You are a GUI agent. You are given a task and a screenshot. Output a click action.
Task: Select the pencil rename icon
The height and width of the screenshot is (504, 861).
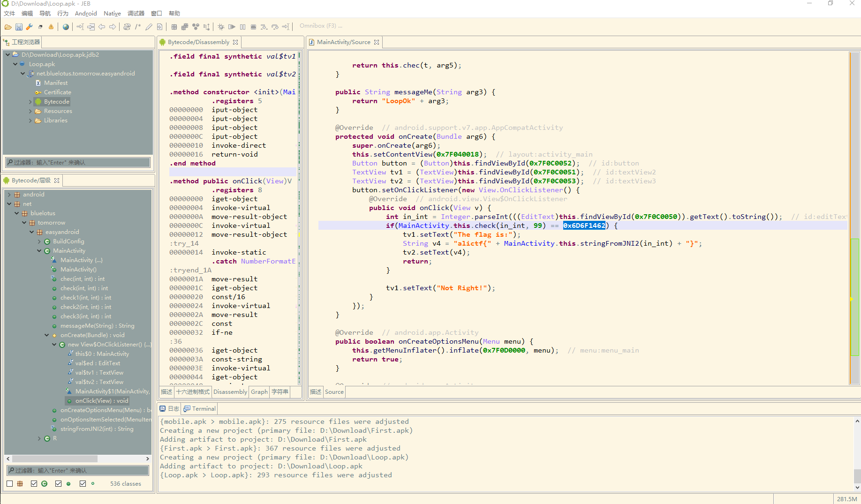click(x=149, y=27)
